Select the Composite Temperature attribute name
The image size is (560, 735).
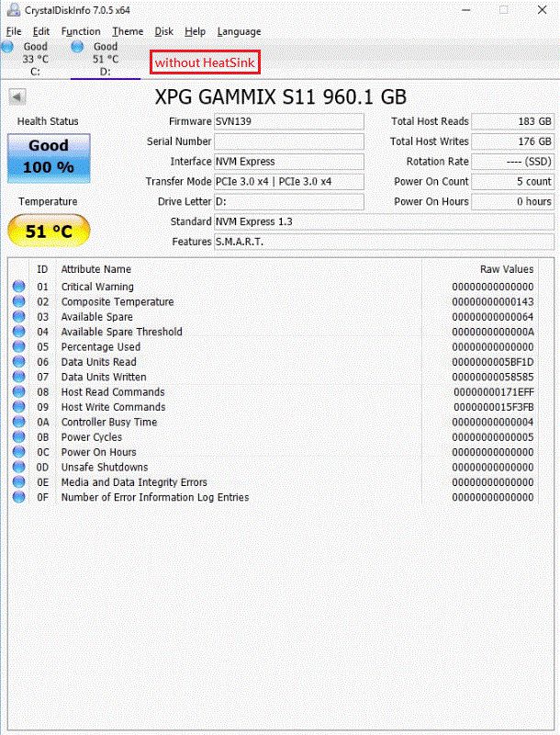118,302
